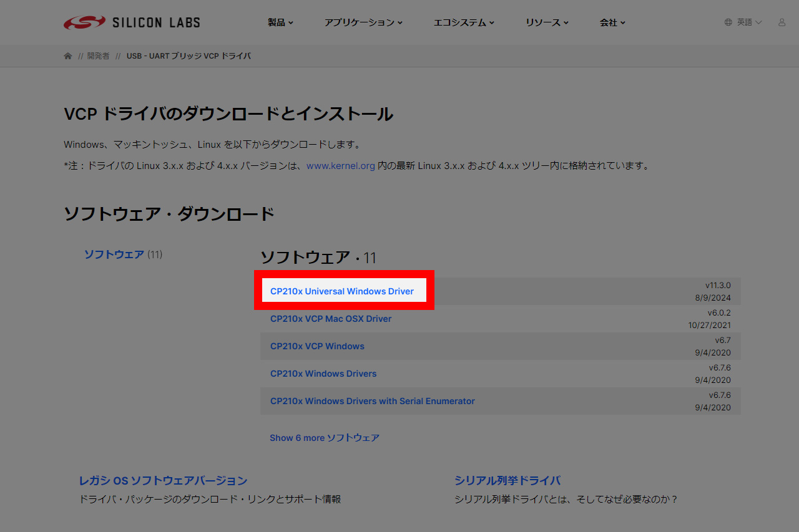
Task: Open the user account icon
Action: tap(782, 22)
